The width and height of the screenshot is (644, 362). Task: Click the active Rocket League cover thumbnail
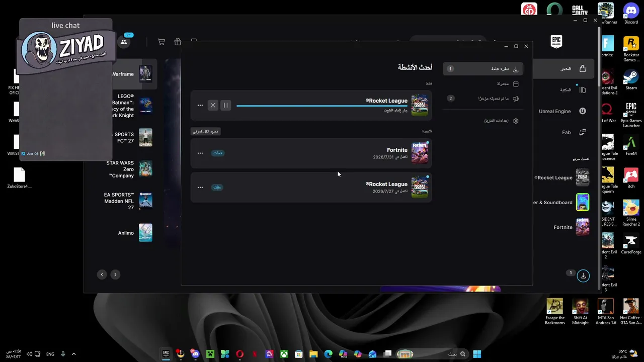[x=420, y=105]
